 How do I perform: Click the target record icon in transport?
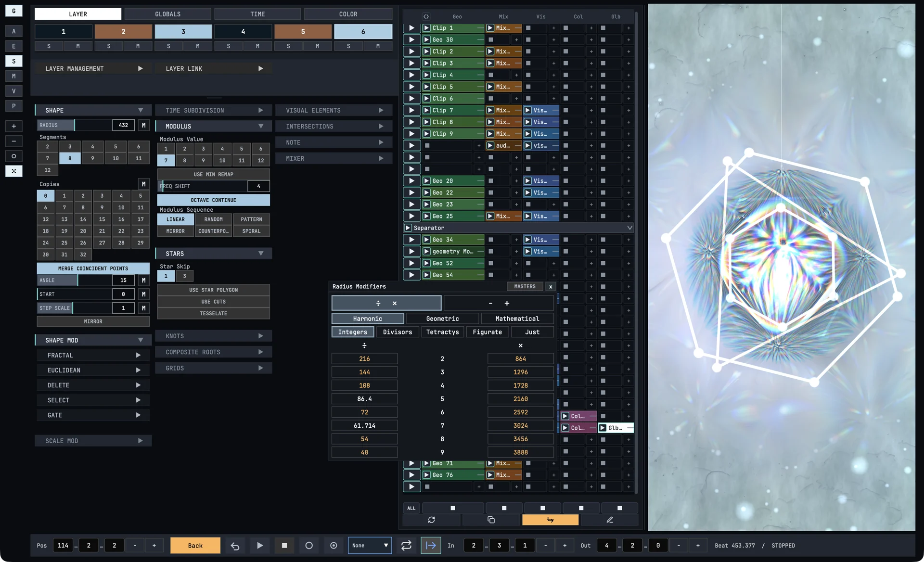[x=334, y=545]
